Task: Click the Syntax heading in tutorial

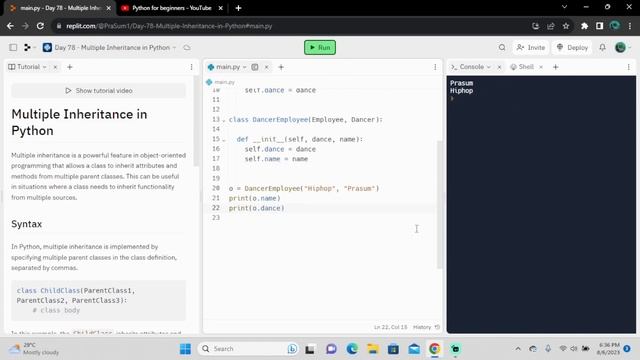Action: pyautogui.click(x=27, y=224)
